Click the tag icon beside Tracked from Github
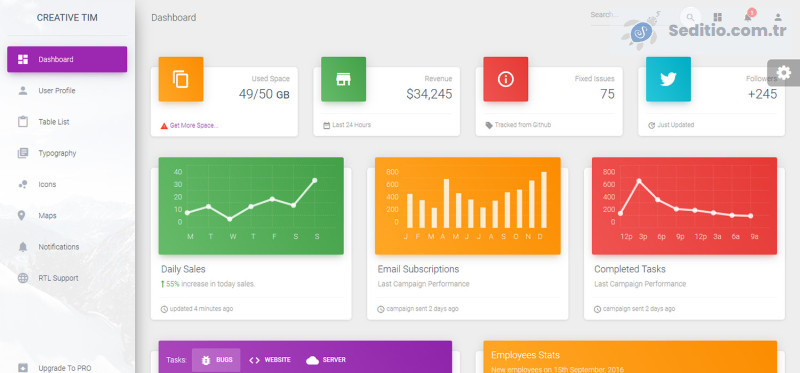Screen dimensions: 800x373 point(489,125)
